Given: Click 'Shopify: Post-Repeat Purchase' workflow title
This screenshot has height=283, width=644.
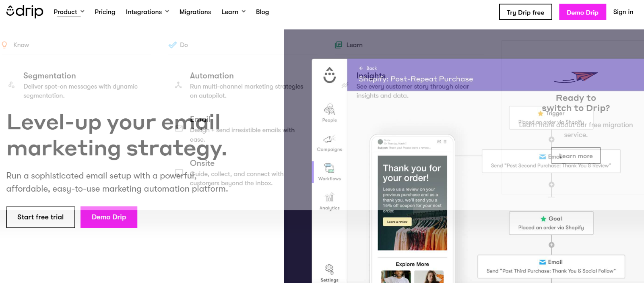Looking at the screenshot, I should (416, 79).
